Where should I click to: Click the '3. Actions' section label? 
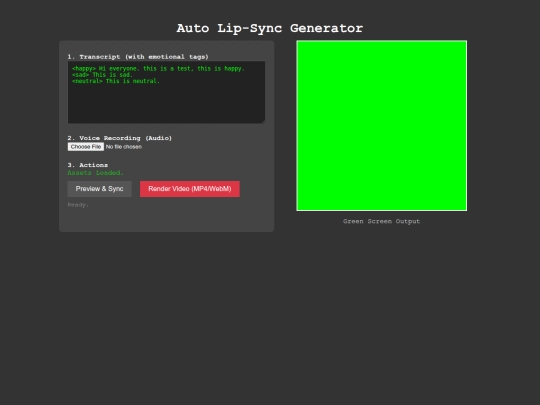87,165
